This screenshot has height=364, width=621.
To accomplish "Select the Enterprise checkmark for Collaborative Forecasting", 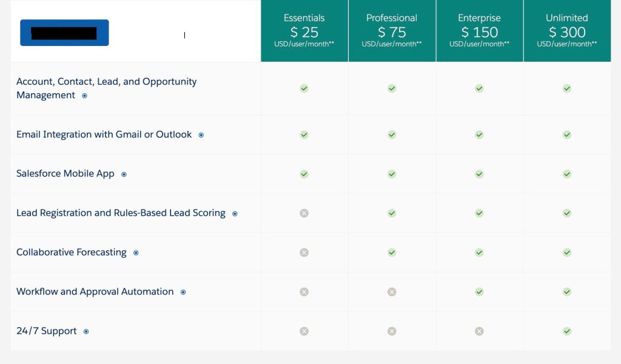I will point(479,253).
